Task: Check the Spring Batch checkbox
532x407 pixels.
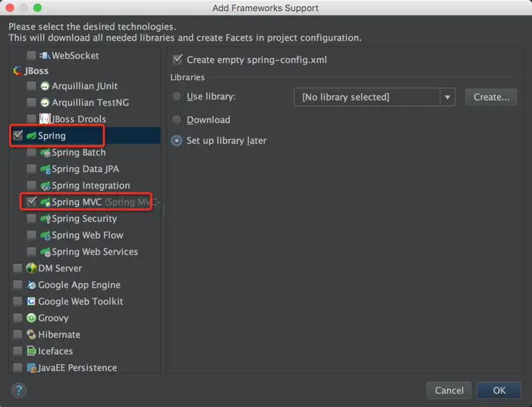Action: (x=31, y=153)
